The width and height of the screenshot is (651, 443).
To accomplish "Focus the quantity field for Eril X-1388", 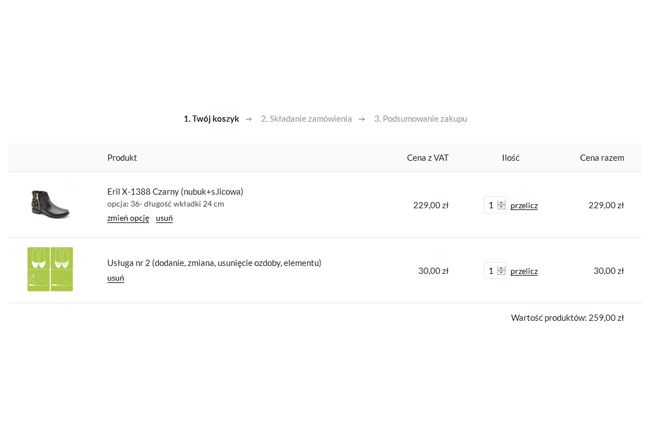I will 491,205.
